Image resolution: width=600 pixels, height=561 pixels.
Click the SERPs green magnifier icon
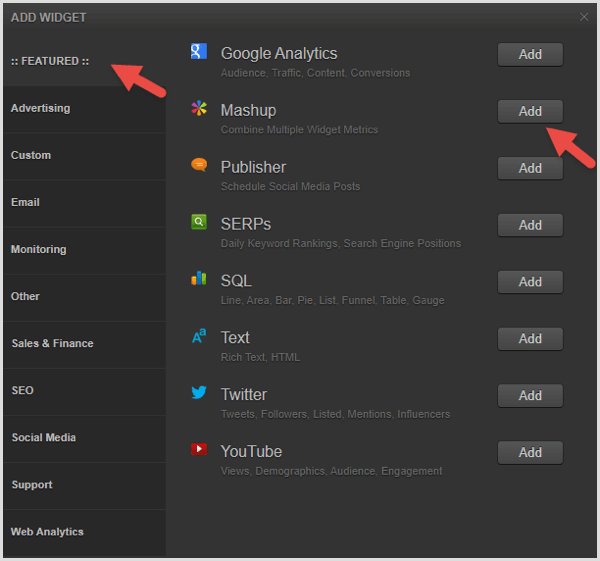(x=199, y=222)
